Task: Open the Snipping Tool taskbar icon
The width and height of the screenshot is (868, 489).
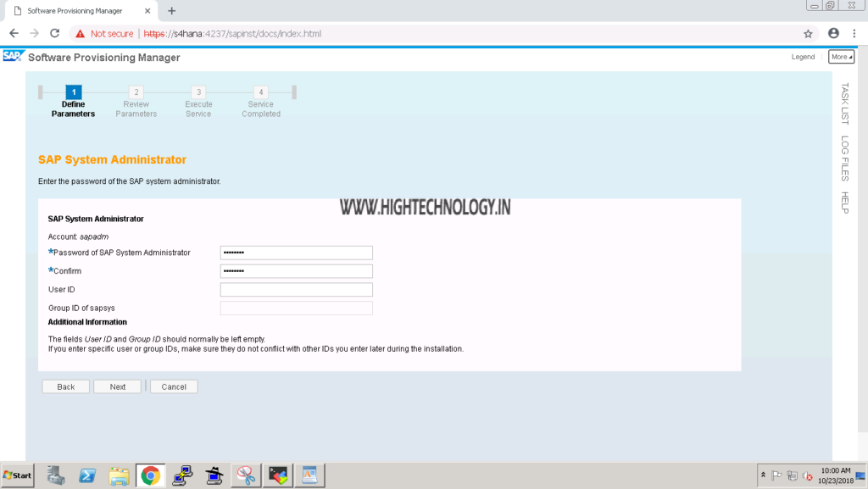Action: [246, 475]
